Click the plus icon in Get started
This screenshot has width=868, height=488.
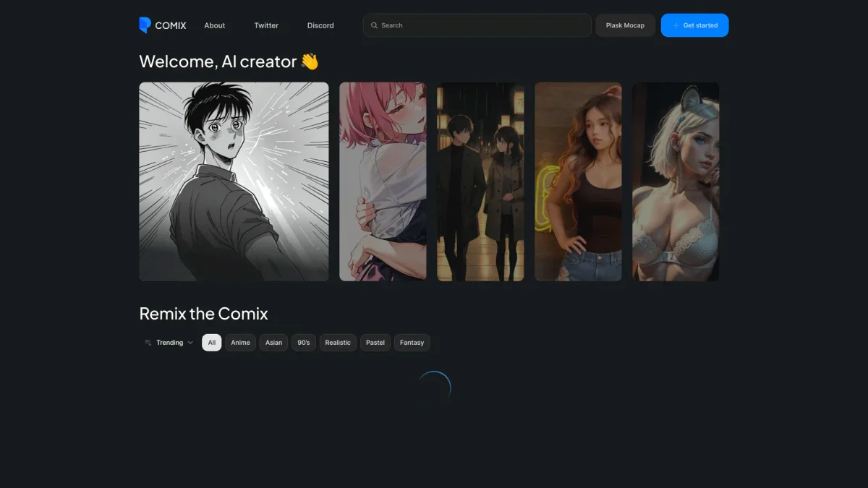click(x=676, y=25)
